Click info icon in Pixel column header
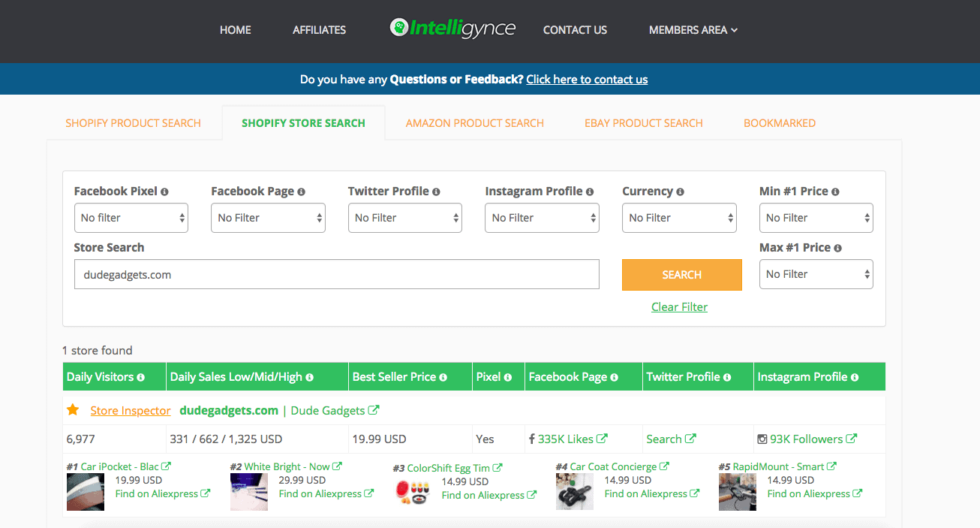The image size is (980, 528). pos(508,377)
